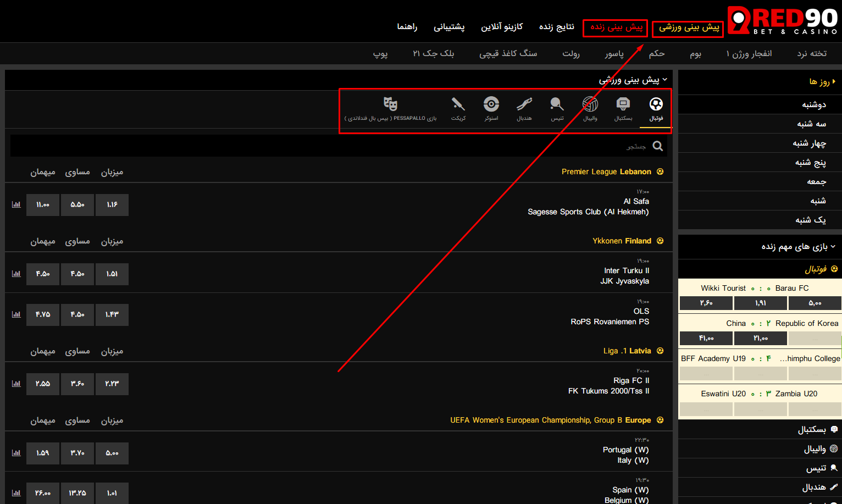Bet host odds ۱.۵۱ on Inter Turku II

(x=112, y=274)
